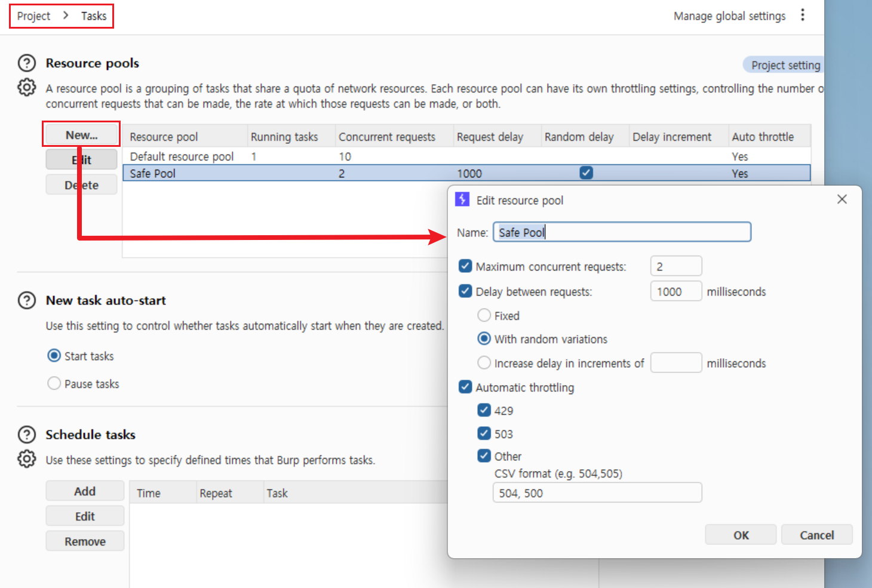Click the Request delay column header
Viewport: 872px width, 588px height.
pos(497,136)
